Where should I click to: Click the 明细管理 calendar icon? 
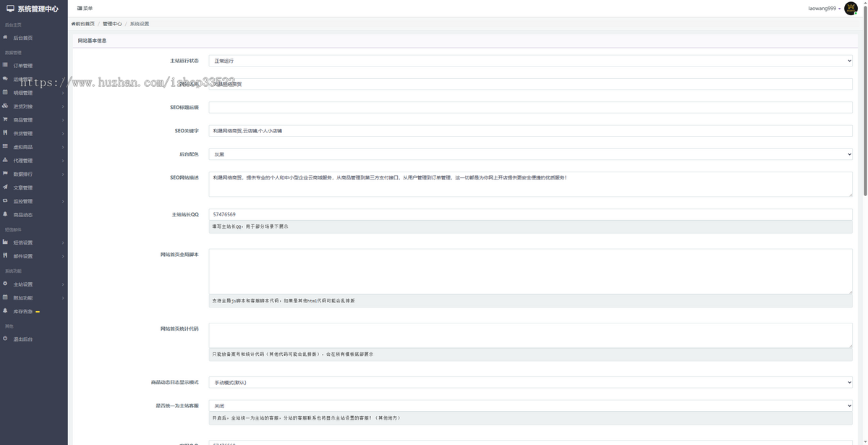pyautogui.click(x=5, y=93)
